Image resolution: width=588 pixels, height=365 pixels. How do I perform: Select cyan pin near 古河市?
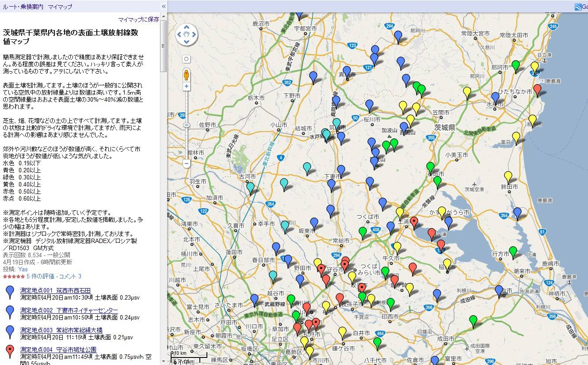251,188
